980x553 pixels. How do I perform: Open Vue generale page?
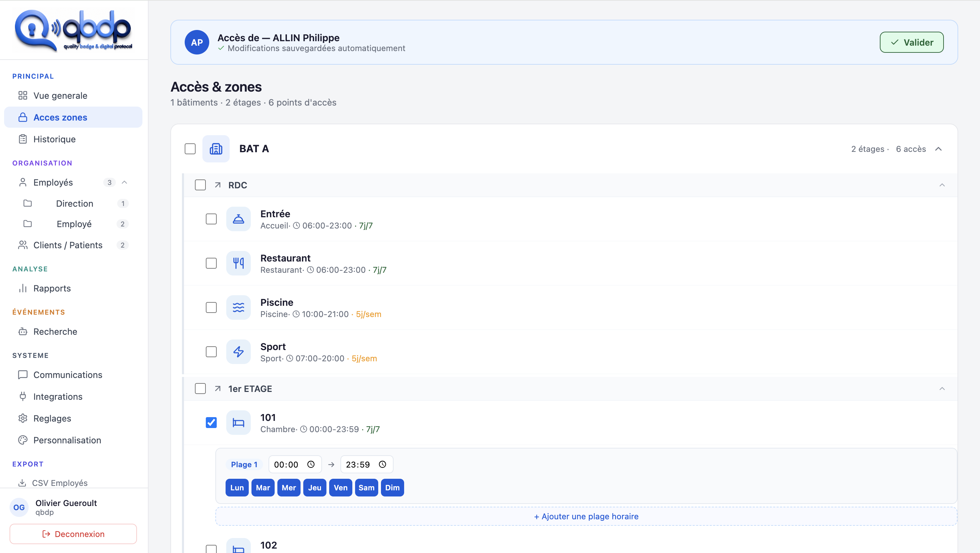coord(73,95)
